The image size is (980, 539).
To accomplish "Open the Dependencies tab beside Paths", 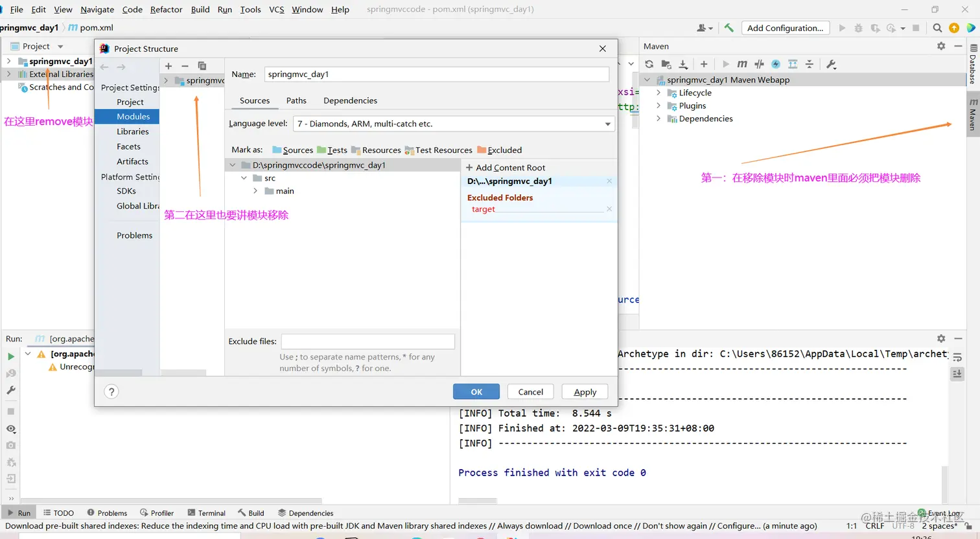I will [350, 100].
